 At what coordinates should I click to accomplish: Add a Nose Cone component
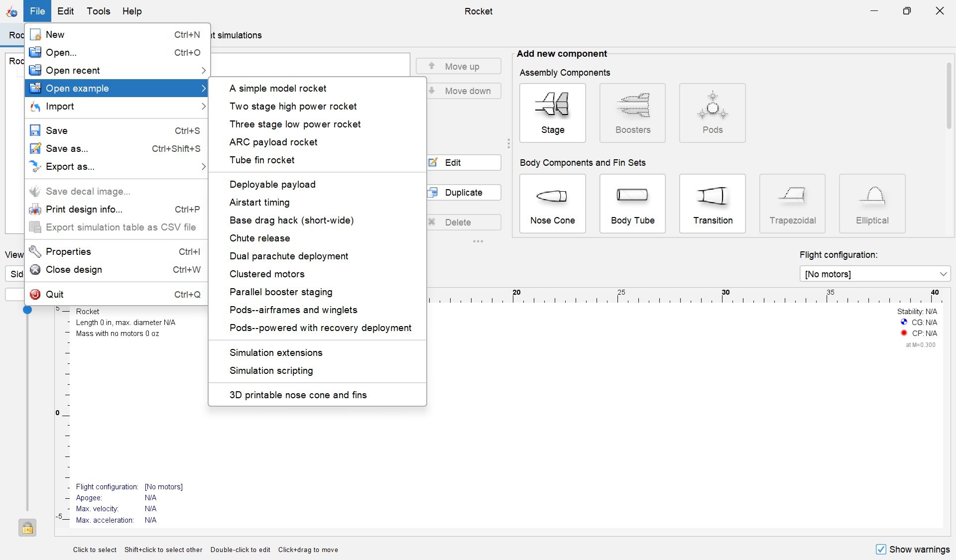553,204
